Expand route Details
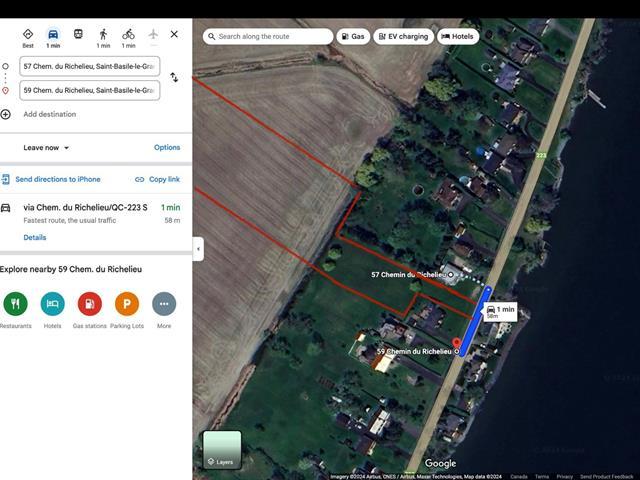Viewport: 640px width, 480px height. 35,238
